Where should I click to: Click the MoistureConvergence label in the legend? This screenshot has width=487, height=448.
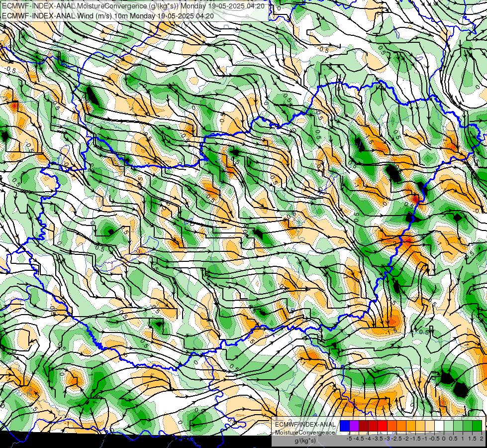(x=305, y=433)
